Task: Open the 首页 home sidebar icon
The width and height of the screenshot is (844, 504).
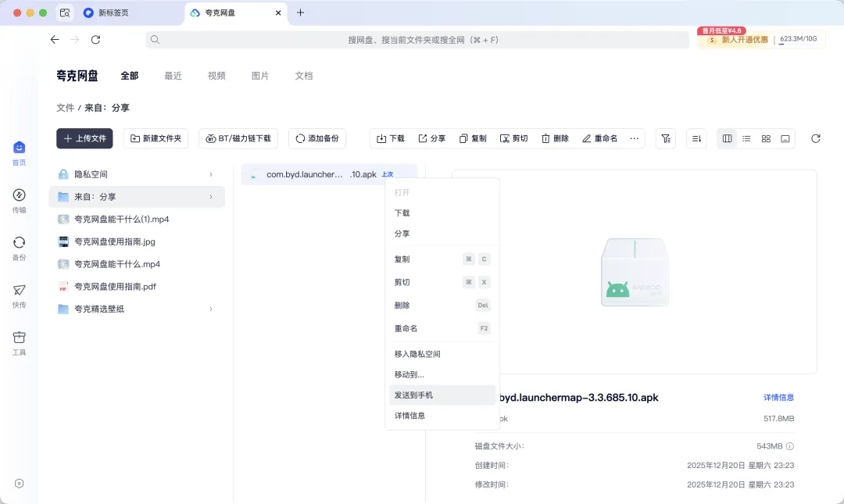Action: pos(19,153)
